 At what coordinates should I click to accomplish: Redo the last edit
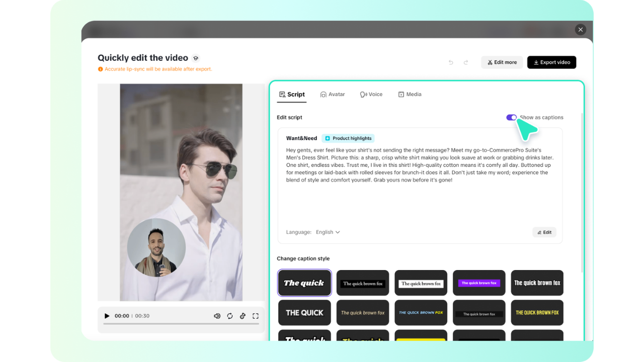click(x=466, y=62)
